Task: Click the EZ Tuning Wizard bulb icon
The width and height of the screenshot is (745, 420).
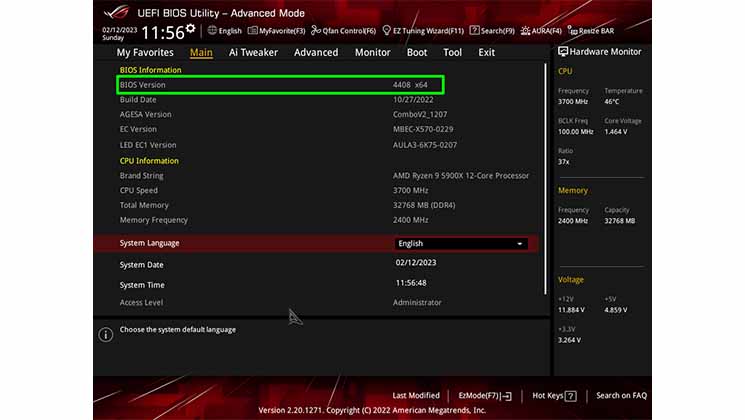Action: coord(386,30)
